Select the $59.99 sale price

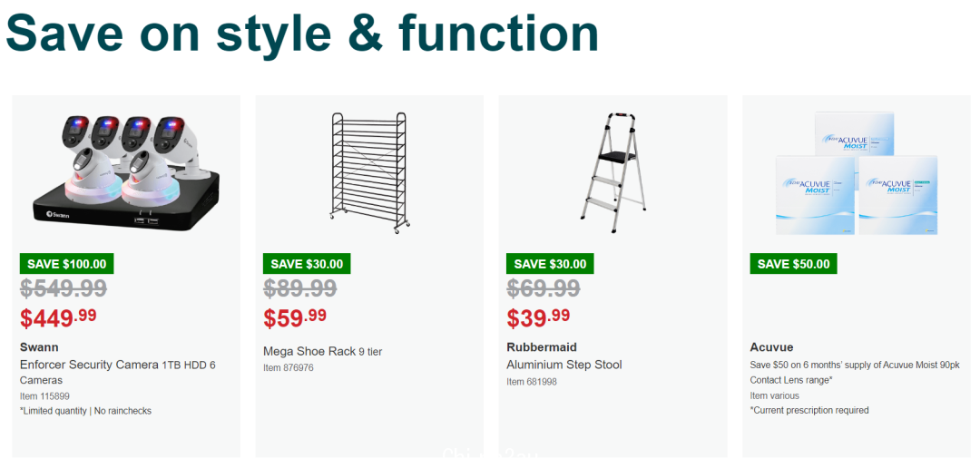(295, 317)
